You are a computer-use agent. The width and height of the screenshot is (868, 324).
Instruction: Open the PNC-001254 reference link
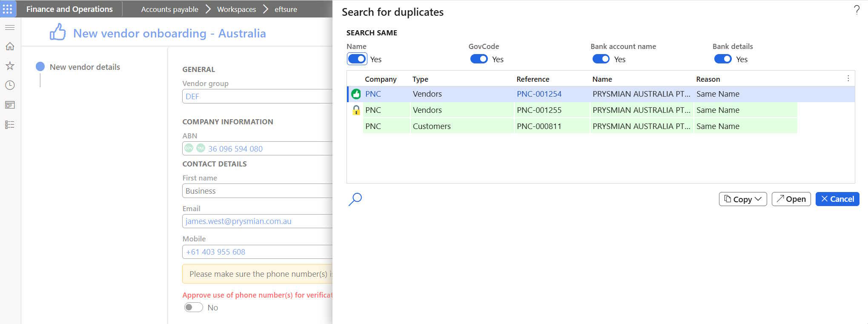pos(539,94)
